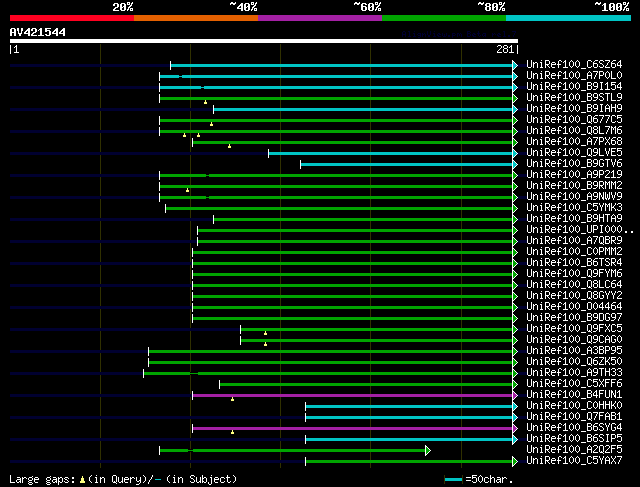Select the UniRef100_A3BP95 label
Viewport: 640px width, 487px height.
click(574, 351)
